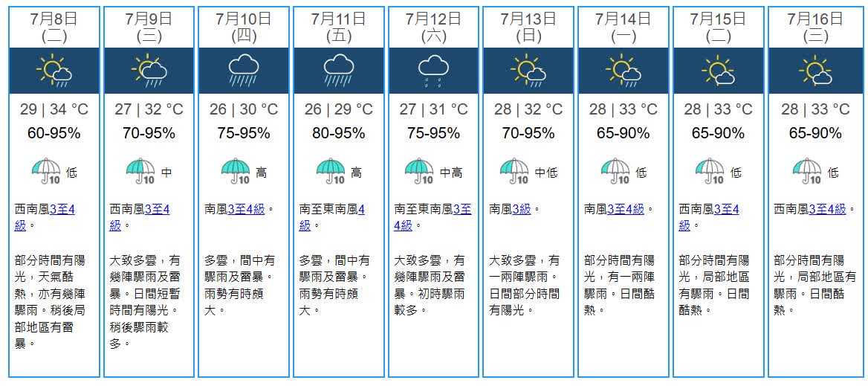Open the 3至4級 wind link for July 10

click(x=246, y=209)
